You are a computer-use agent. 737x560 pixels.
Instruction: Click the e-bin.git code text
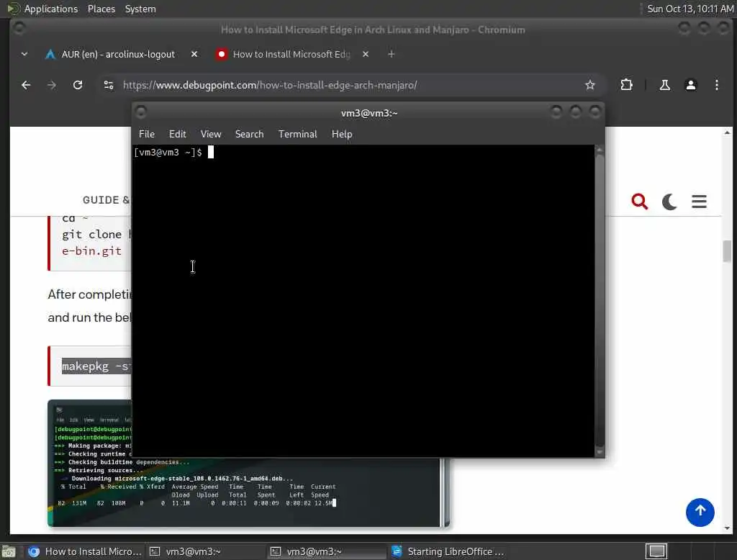[91, 250]
